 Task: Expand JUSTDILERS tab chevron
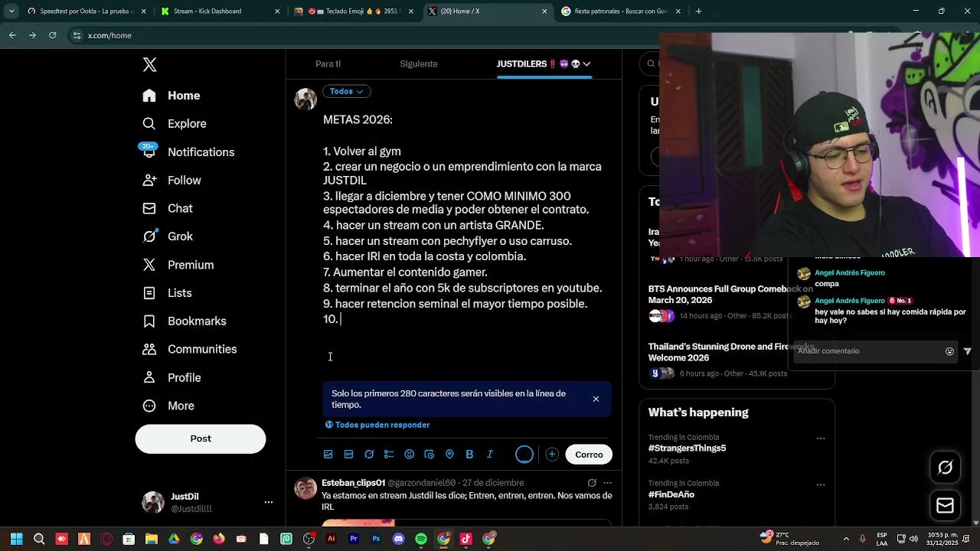(586, 64)
